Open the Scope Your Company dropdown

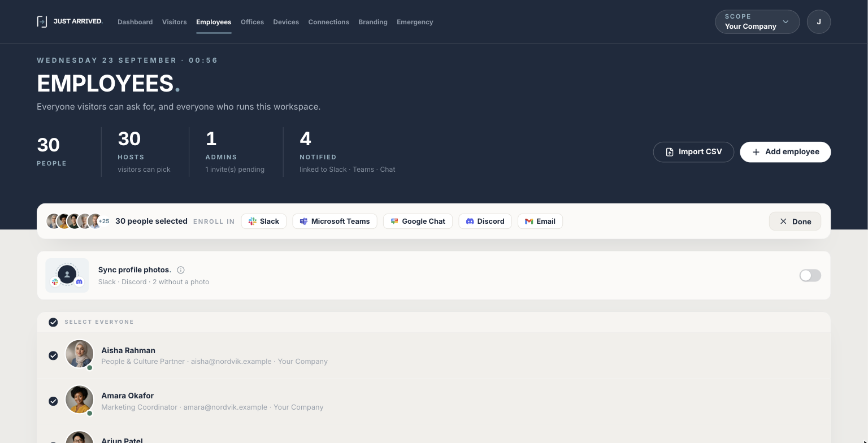tap(757, 22)
